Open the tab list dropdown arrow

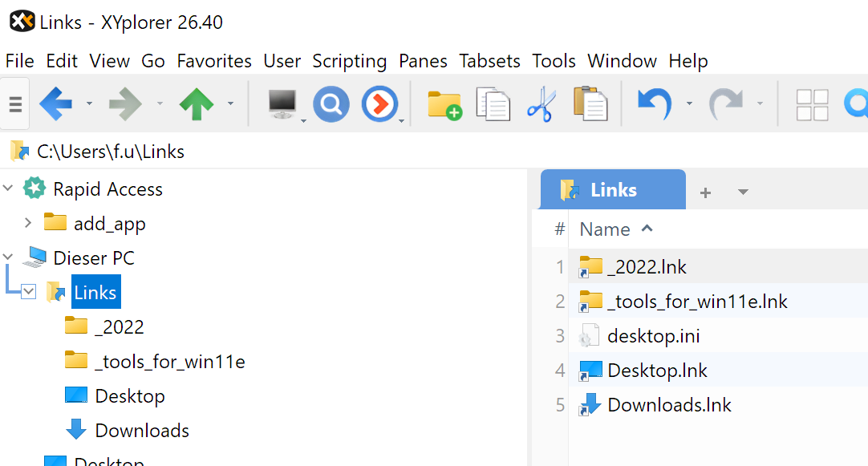coord(742,191)
